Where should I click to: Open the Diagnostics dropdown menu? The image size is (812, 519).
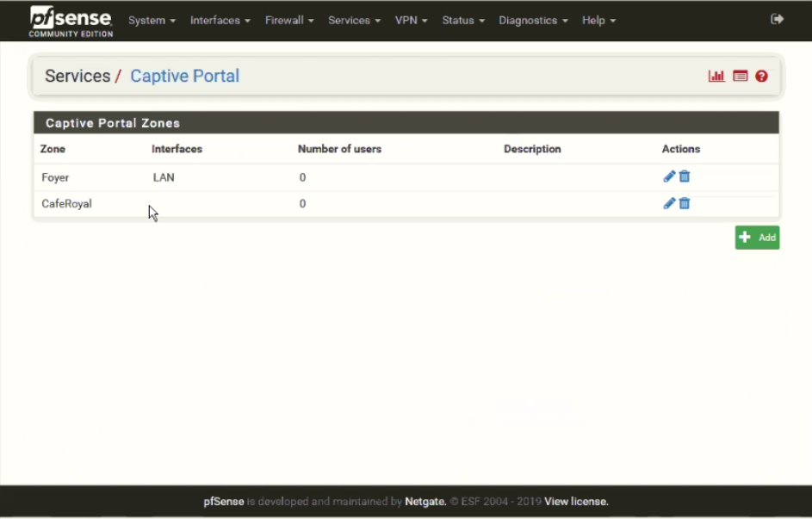click(532, 20)
